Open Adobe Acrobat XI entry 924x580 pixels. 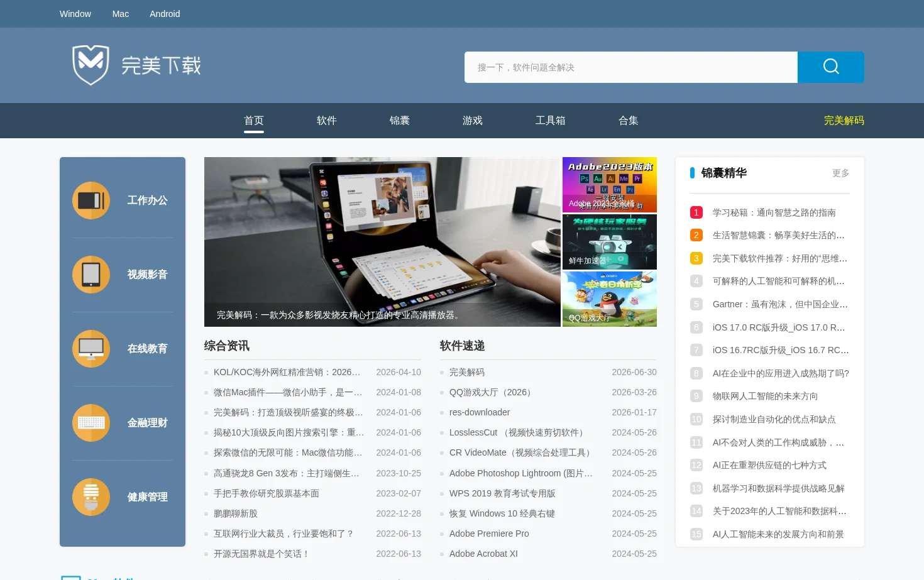pyautogui.click(x=483, y=554)
